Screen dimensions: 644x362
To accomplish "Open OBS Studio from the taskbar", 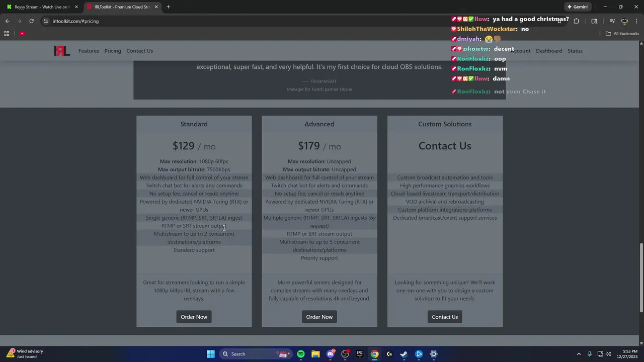I will point(345,354).
